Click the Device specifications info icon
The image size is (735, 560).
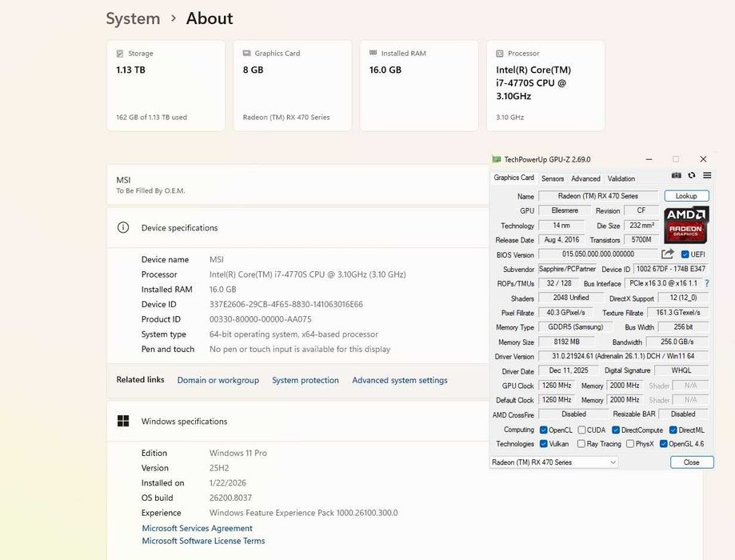(123, 227)
